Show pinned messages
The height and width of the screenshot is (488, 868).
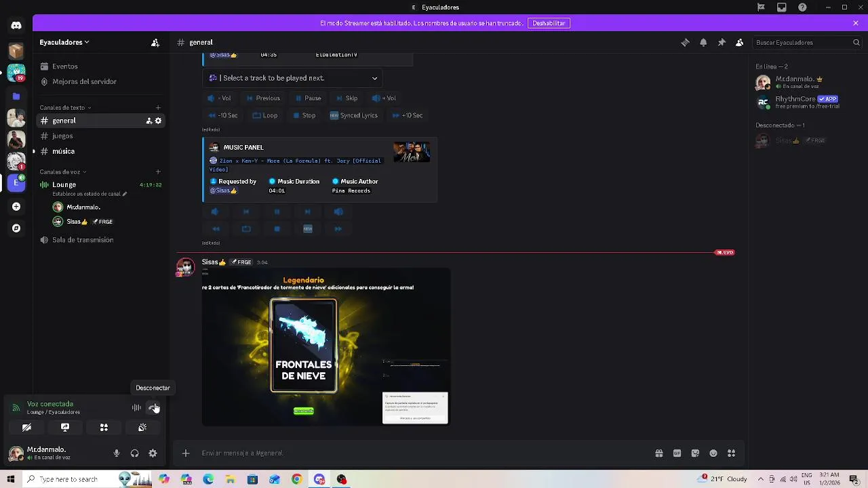(x=722, y=42)
